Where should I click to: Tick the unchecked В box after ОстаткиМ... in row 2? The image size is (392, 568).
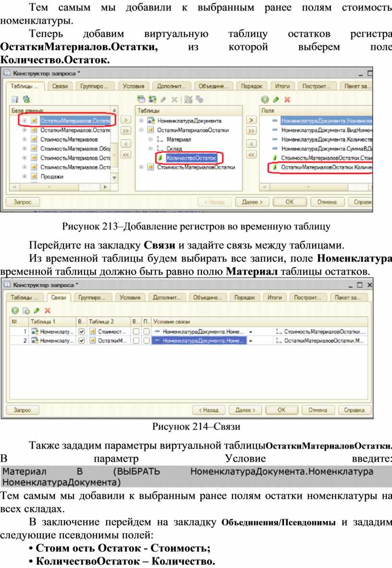tap(136, 341)
